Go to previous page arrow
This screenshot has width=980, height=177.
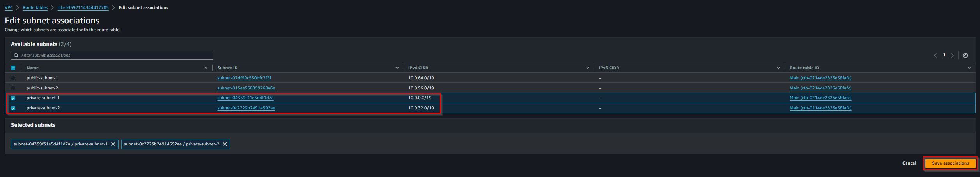pyautogui.click(x=935, y=56)
